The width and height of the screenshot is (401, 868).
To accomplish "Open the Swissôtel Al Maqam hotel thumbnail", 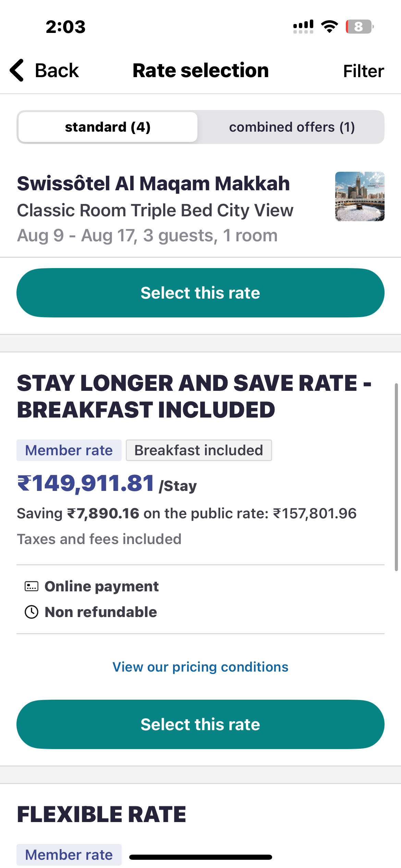I will (x=360, y=196).
